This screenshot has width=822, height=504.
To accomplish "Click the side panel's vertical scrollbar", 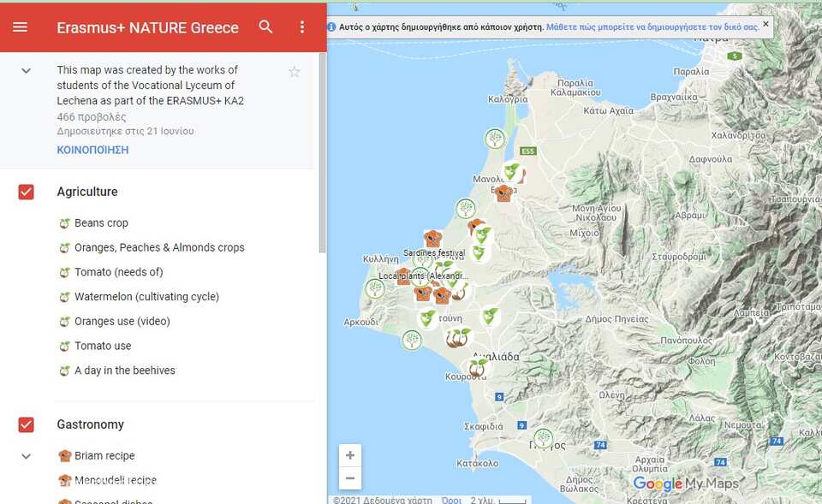I will pos(323,152).
